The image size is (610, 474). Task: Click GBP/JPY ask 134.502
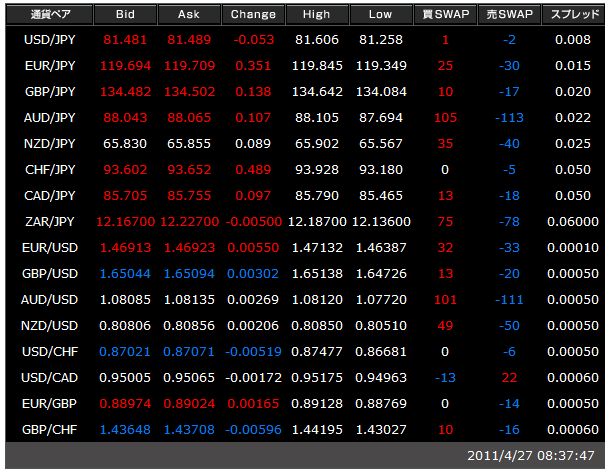pos(189,92)
